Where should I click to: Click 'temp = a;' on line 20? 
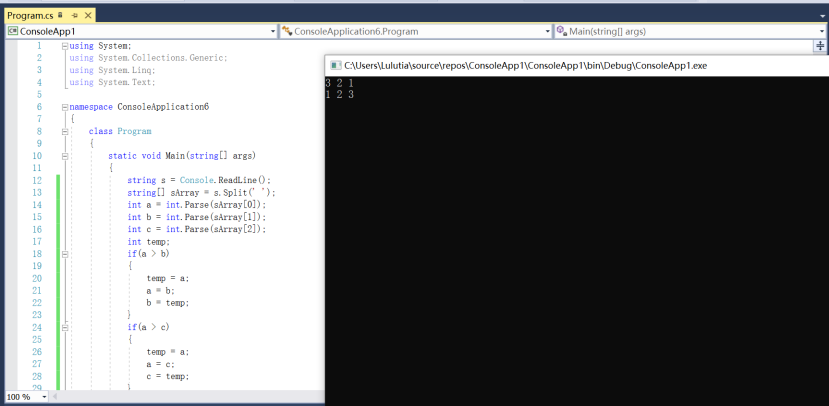168,278
